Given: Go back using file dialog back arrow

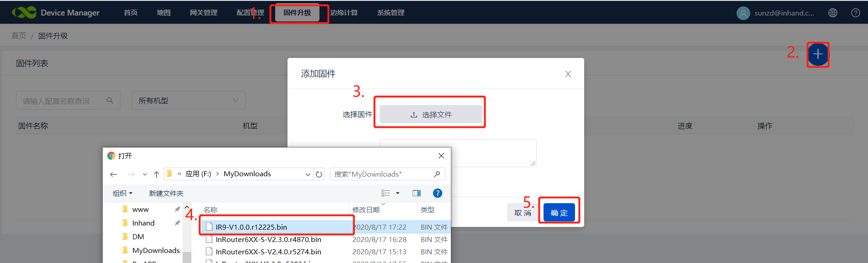Looking at the screenshot, I should click(114, 174).
